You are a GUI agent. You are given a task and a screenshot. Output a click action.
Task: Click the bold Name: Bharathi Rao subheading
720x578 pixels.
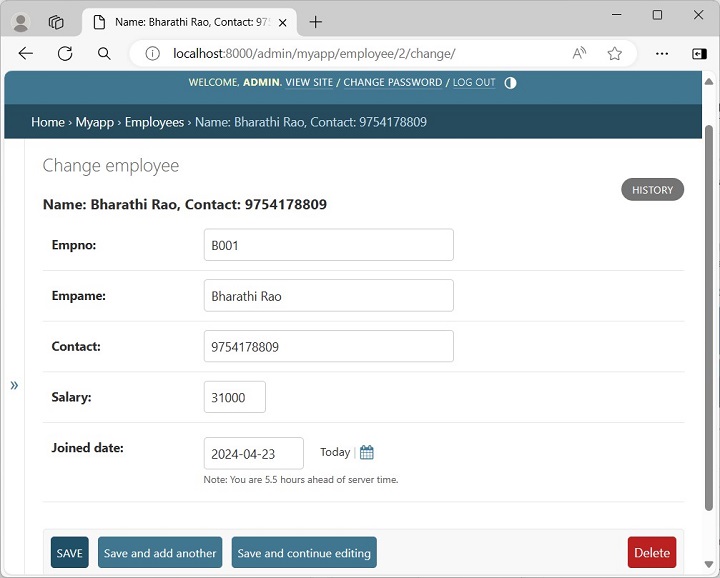pos(185,204)
